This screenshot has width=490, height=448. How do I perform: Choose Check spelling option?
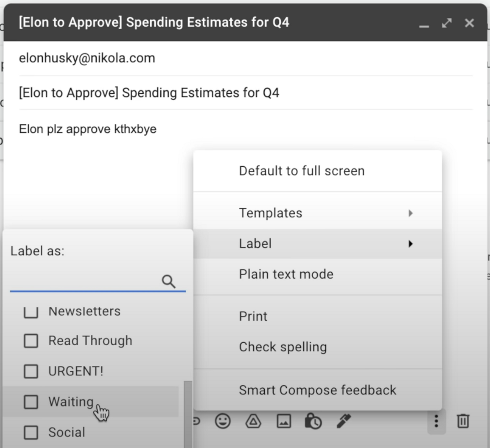tap(318, 347)
